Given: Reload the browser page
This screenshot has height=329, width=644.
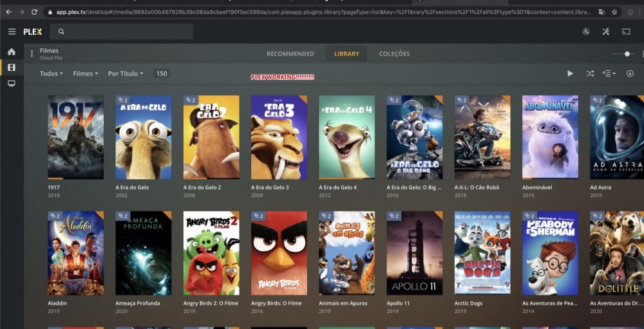Looking at the screenshot, I should [34, 12].
